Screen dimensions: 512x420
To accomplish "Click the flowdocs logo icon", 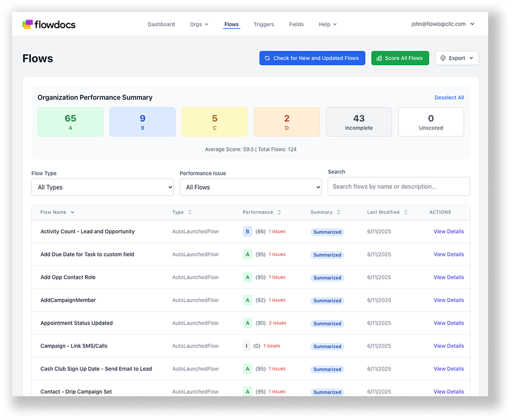I will click(x=27, y=24).
